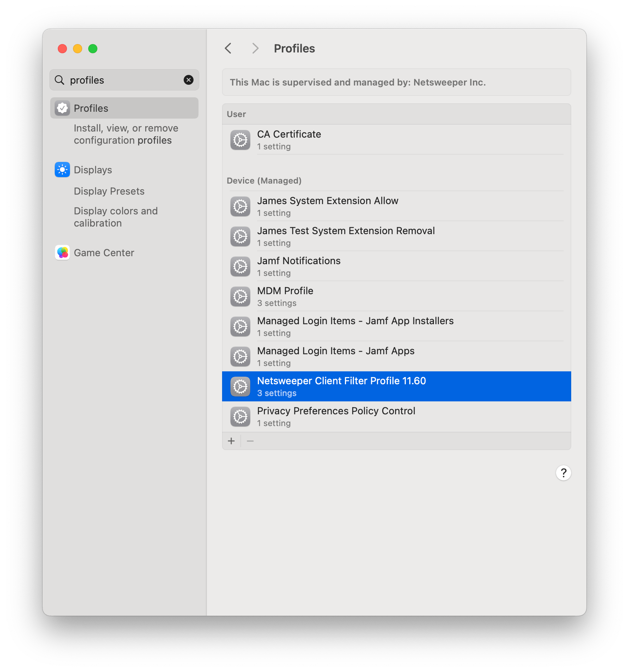Open the Help question mark button
Viewport: 629px width, 672px height.
click(564, 472)
